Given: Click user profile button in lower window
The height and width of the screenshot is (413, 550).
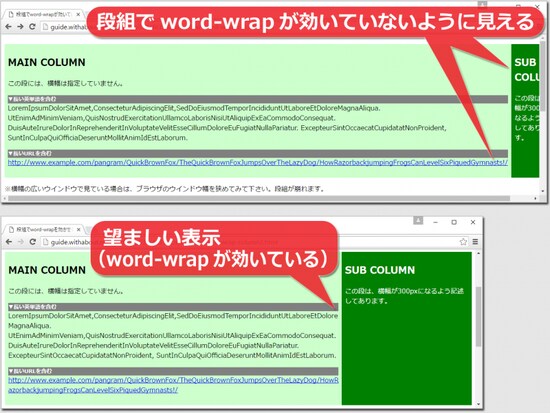Looking at the screenshot, I should pos(418,220).
